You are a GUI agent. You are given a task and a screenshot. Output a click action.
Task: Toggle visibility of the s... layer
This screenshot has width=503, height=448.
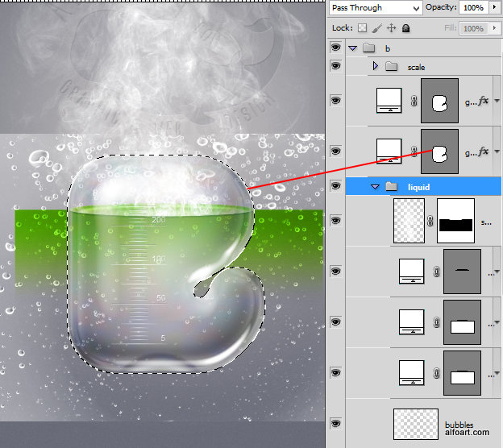pos(335,221)
